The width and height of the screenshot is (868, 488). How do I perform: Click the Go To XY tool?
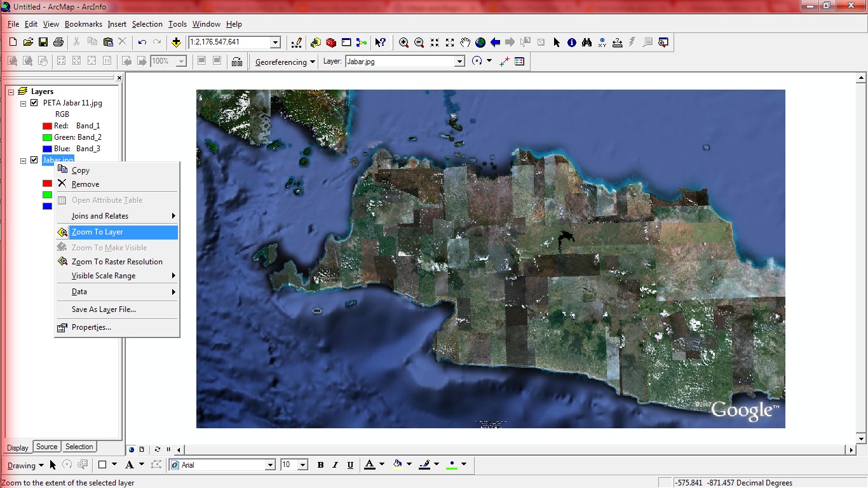coord(602,43)
